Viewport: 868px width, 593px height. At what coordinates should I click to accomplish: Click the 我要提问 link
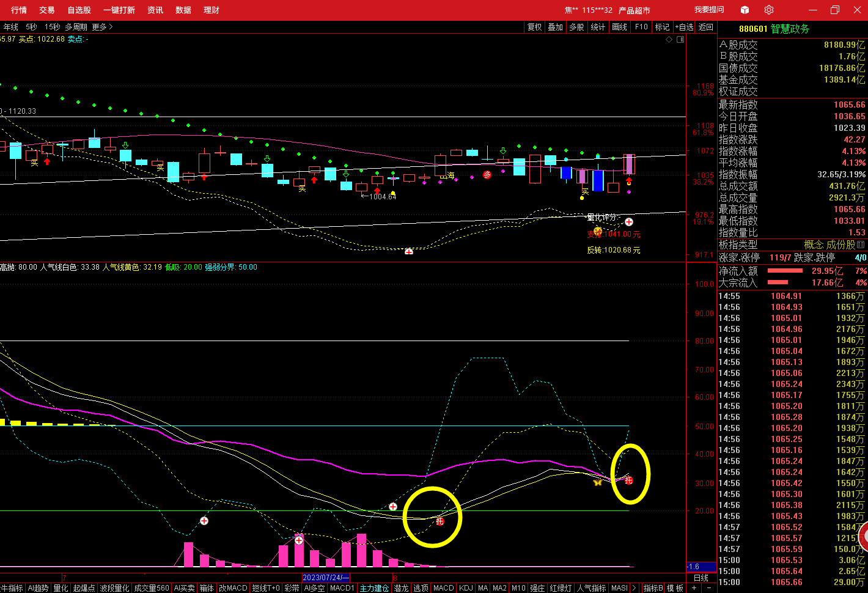tap(709, 10)
